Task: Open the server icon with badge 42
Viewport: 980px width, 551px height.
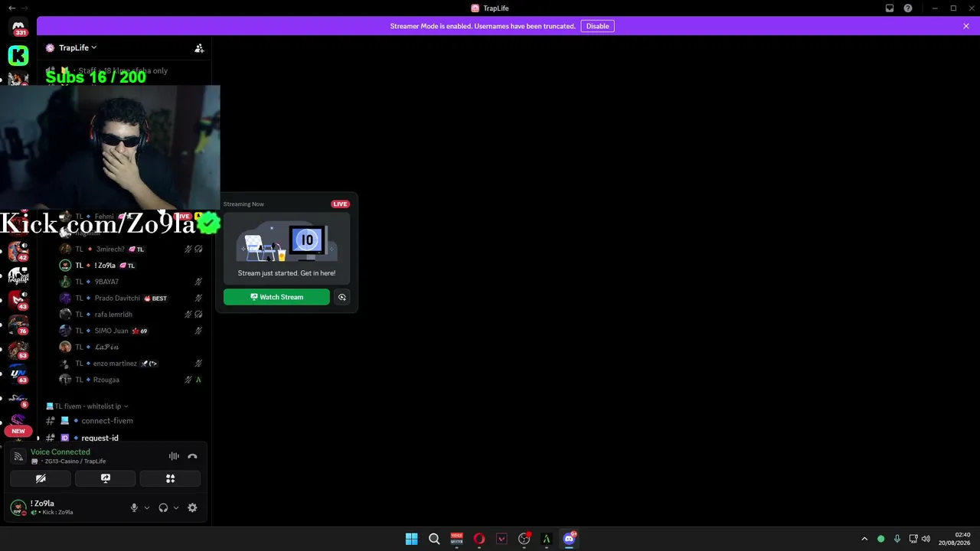Action: tap(18, 251)
